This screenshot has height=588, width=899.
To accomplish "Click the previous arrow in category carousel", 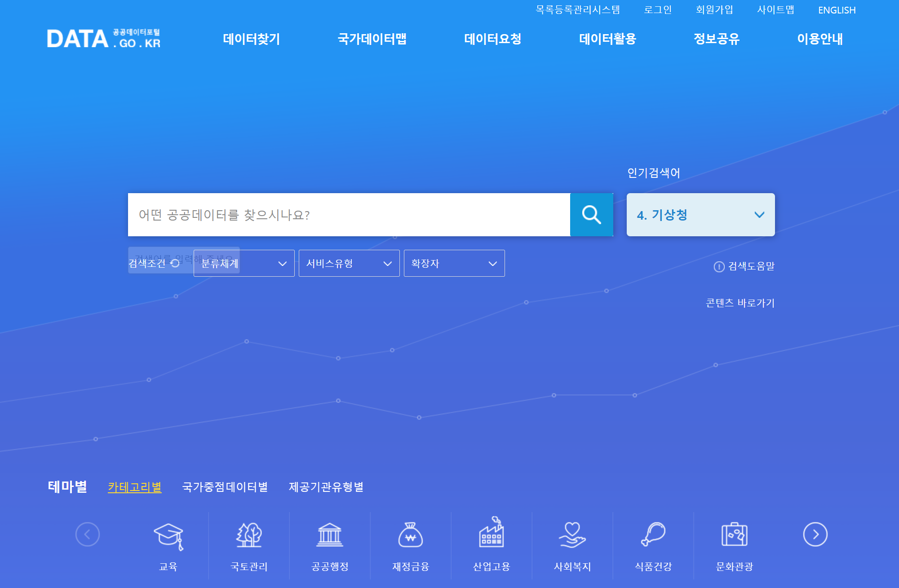I will (88, 535).
